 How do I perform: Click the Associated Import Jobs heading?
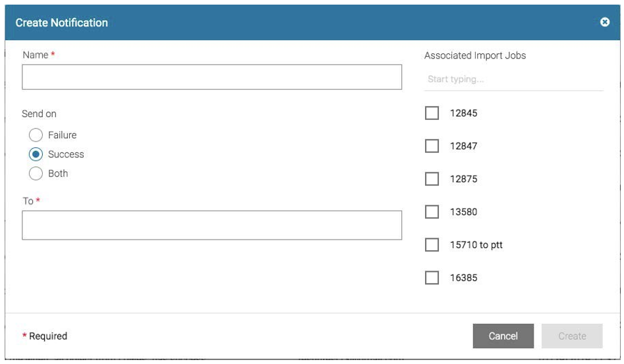click(x=475, y=55)
